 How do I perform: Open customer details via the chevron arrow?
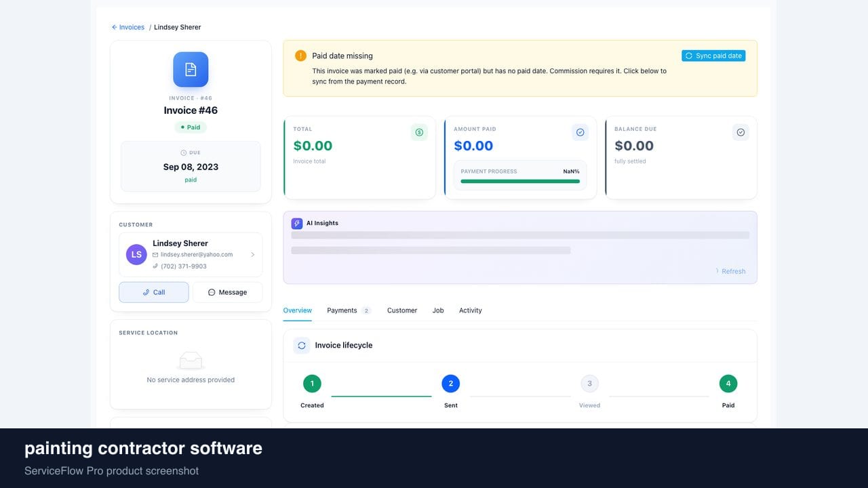252,255
